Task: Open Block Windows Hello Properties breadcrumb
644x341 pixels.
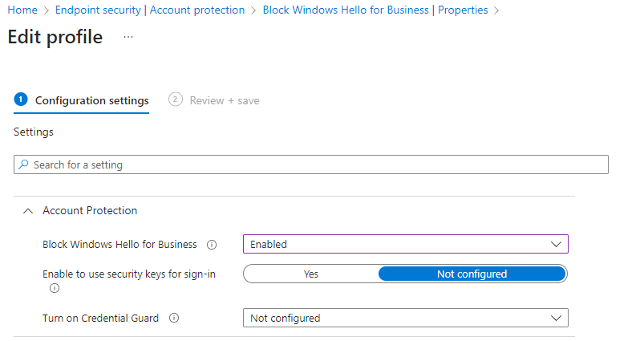Action: click(375, 10)
